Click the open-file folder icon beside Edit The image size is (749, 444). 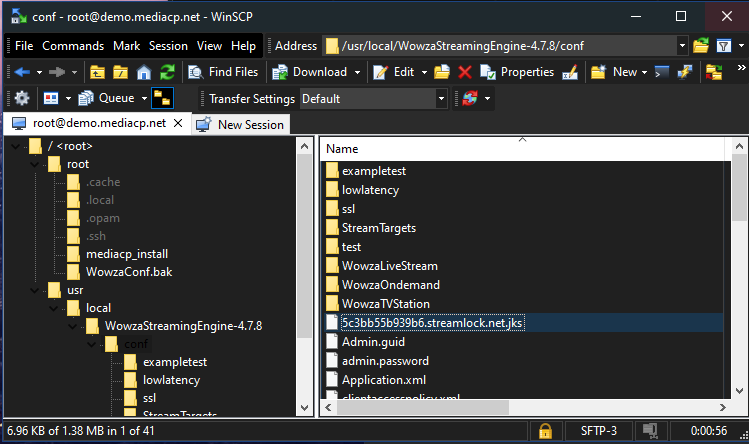click(442, 72)
